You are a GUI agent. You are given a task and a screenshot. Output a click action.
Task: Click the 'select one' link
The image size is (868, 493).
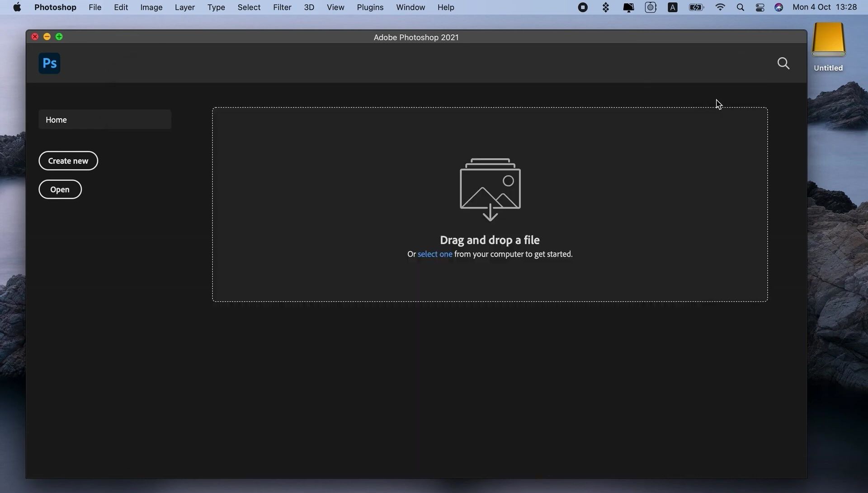point(435,254)
